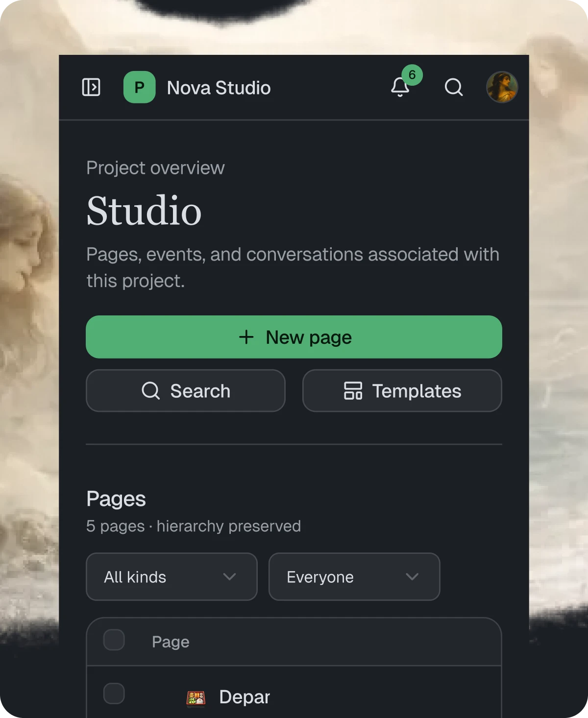The width and height of the screenshot is (588, 718).
Task: Check the select-all checkbox beside Page header
Action: pyautogui.click(x=114, y=640)
